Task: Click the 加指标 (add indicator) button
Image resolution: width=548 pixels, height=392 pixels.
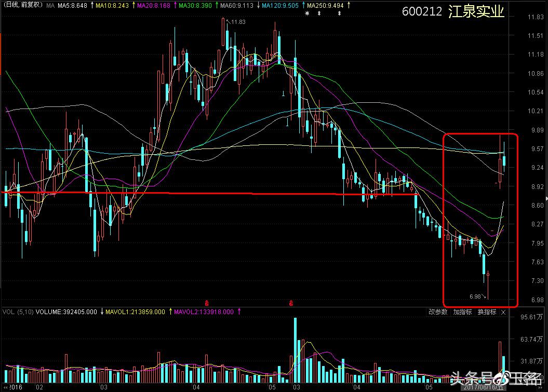Action: [x=462, y=312]
